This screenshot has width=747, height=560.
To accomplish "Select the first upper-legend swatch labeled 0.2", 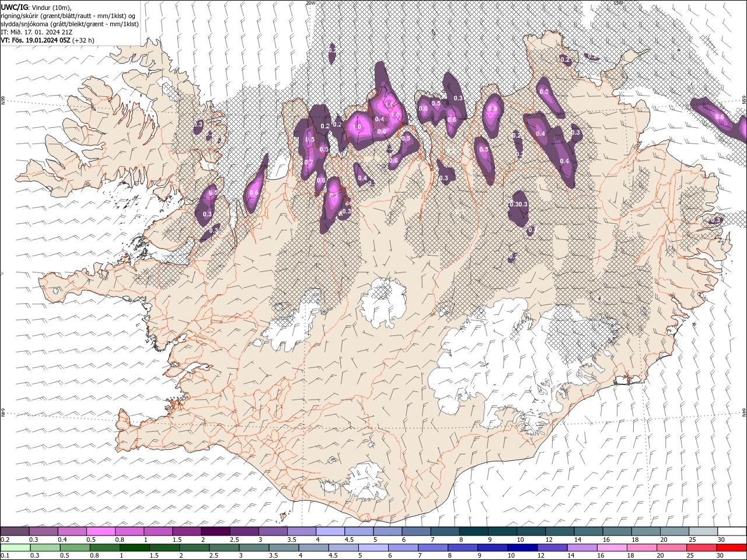I will click(15, 531).
